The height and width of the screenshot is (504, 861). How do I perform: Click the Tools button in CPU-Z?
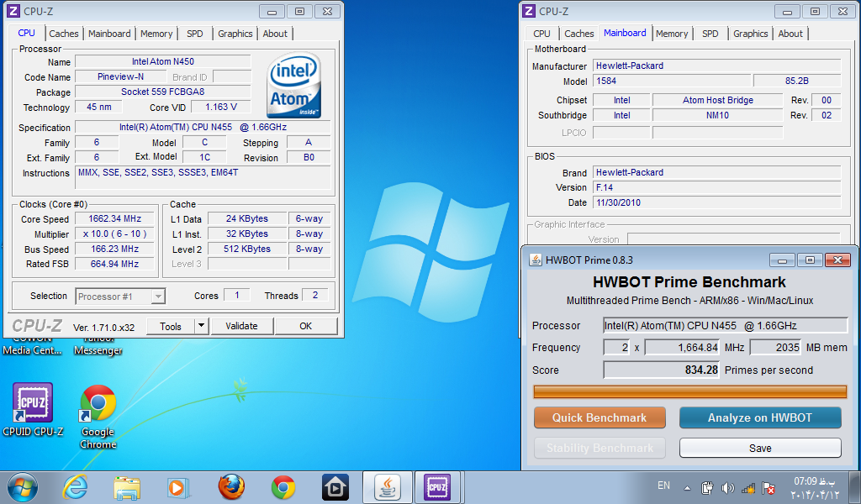click(x=170, y=326)
